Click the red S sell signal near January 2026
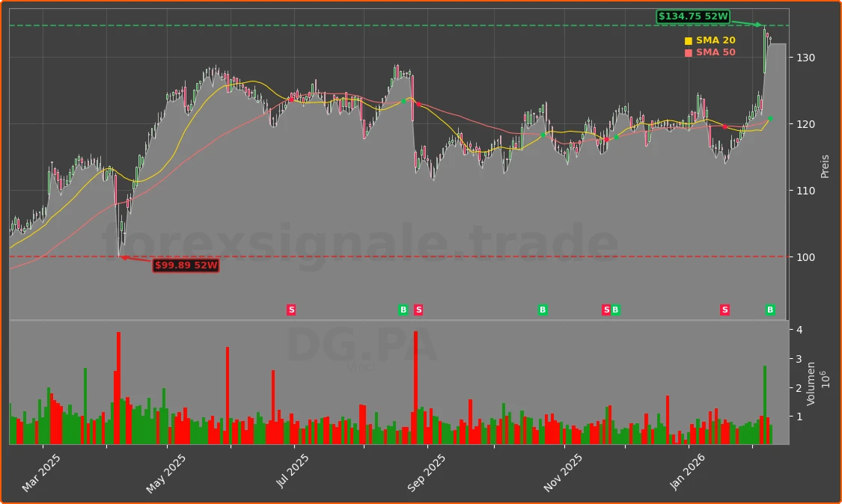Image resolution: width=842 pixels, height=504 pixels. click(724, 309)
